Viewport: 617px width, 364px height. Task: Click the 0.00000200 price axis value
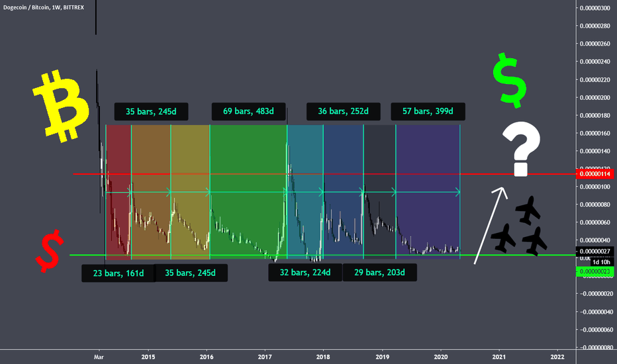point(594,97)
